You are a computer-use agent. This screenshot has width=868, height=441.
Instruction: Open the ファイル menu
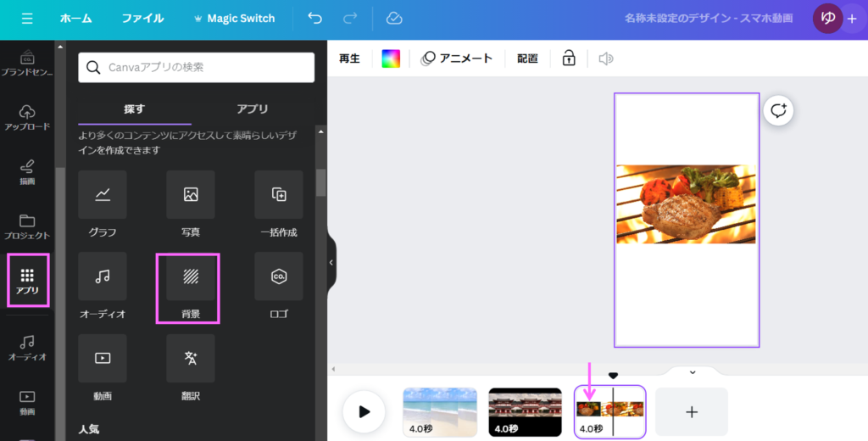[142, 19]
